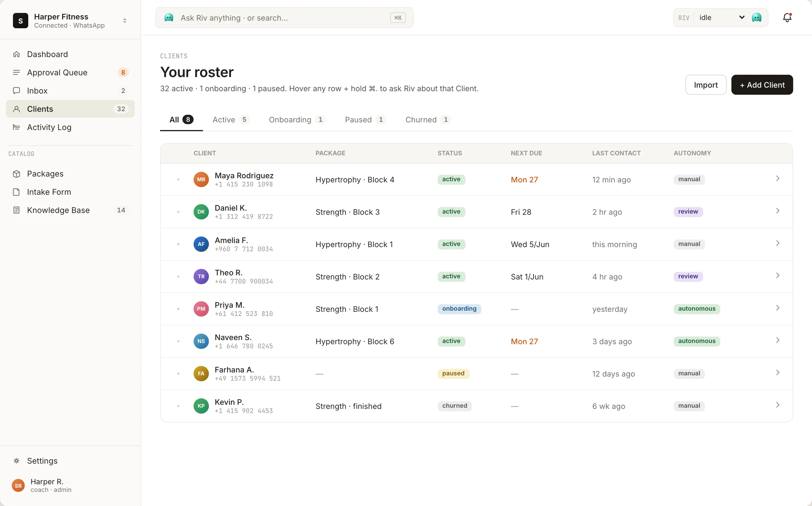Click Kevin P. KP avatar
The width and height of the screenshot is (812, 506).
201,406
